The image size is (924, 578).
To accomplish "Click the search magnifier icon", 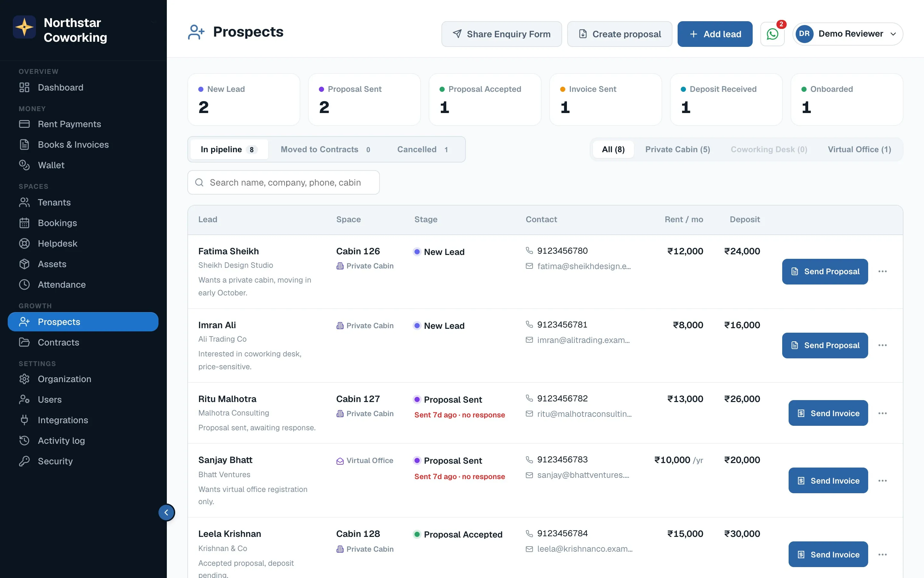I will coord(199,182).
